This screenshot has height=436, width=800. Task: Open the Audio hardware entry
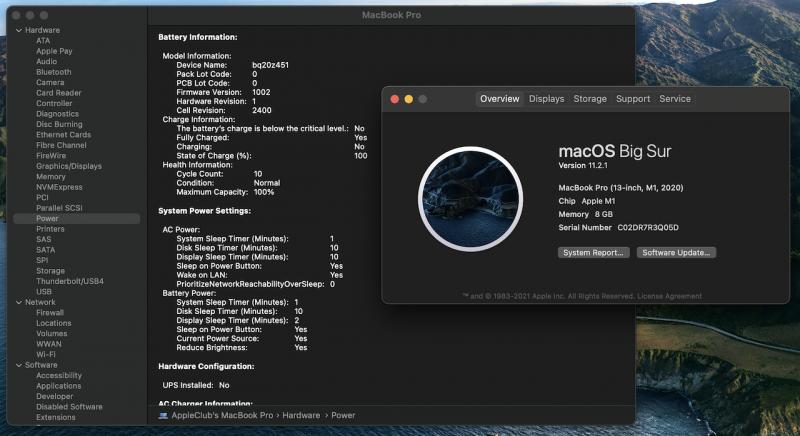click(46, 62)
